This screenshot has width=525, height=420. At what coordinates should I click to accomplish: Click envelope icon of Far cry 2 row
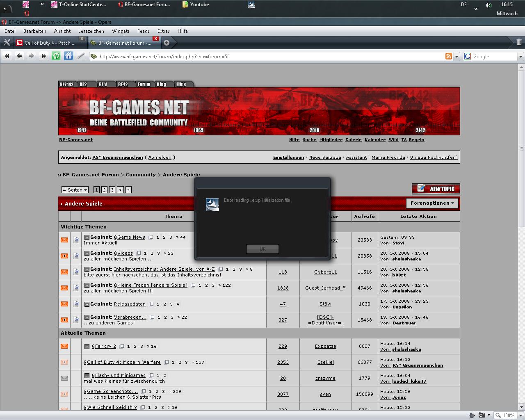[x=64, y=346]
